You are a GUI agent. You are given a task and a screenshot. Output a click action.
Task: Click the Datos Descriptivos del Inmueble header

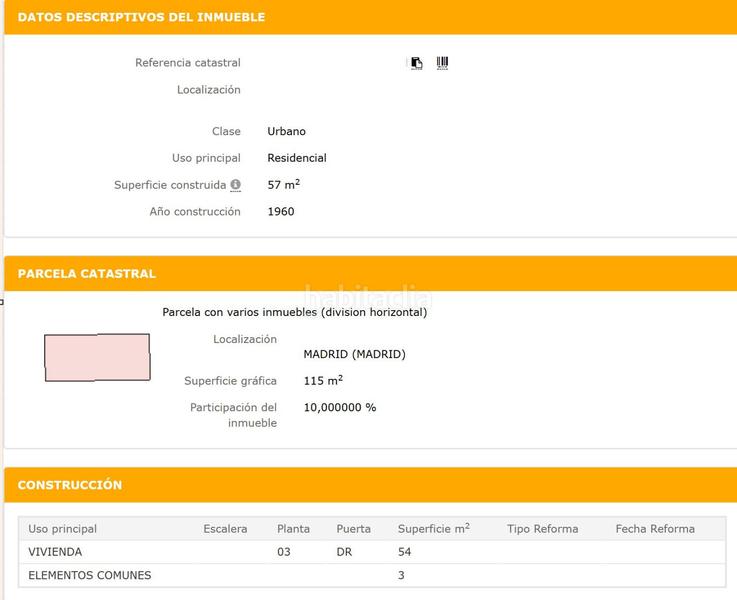tap(142, 17)
